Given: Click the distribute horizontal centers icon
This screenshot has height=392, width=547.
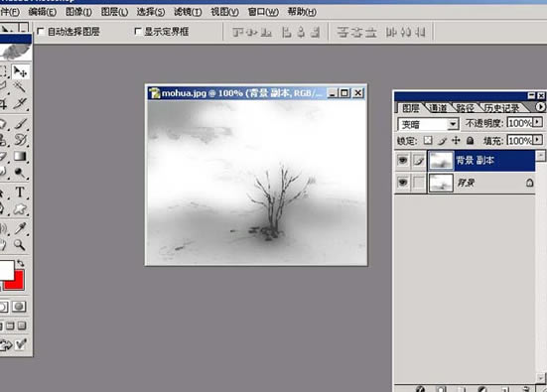Looking at the screenshot, I should point(406,32).
